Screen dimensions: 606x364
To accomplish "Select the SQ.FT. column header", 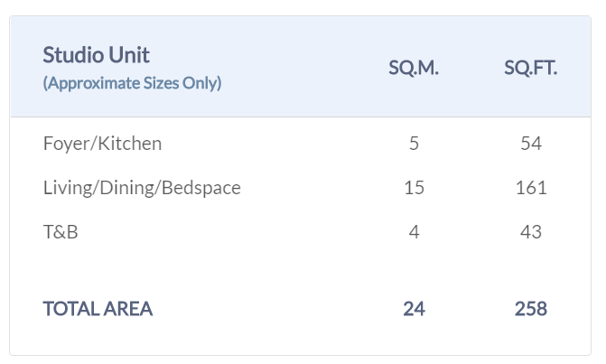I will click(x=531, y=69).
